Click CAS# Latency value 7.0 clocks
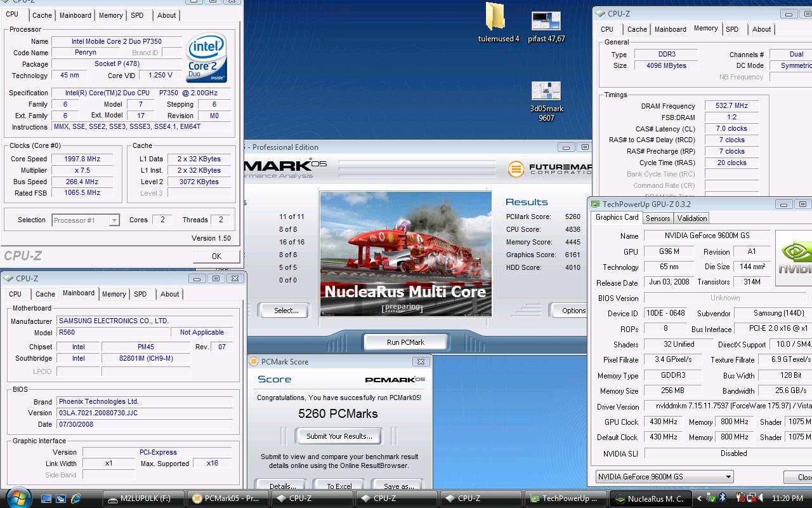812x508 pixels. [731, 128]
